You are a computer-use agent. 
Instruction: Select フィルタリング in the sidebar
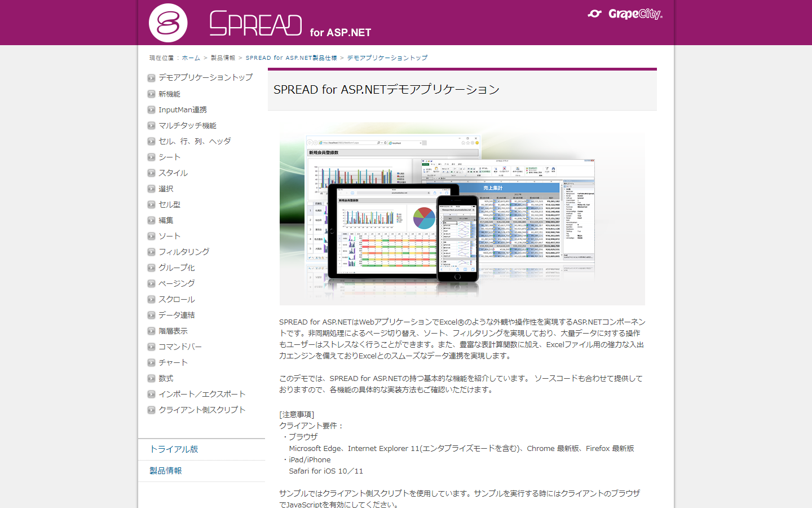pos(184,252)
